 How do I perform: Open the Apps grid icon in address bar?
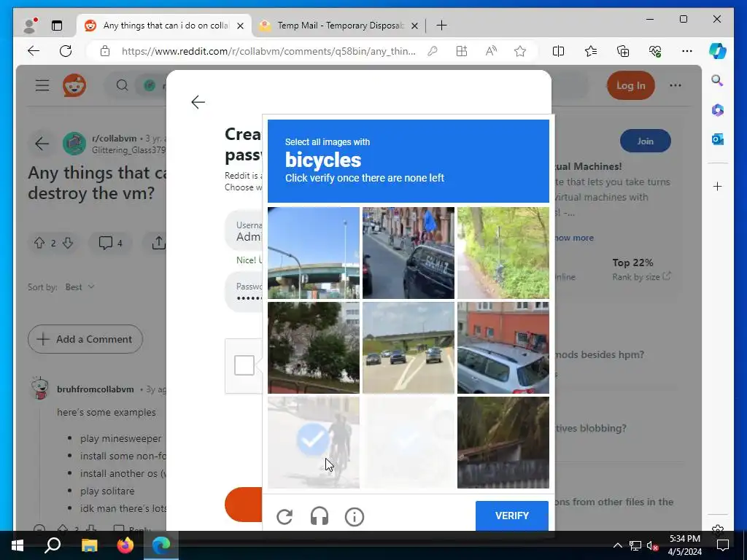pos(462,51)
